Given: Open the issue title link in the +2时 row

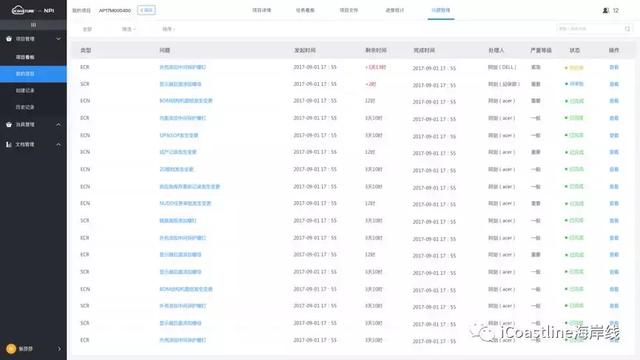Looking at the screenshot, I should [x=180, y=84].
